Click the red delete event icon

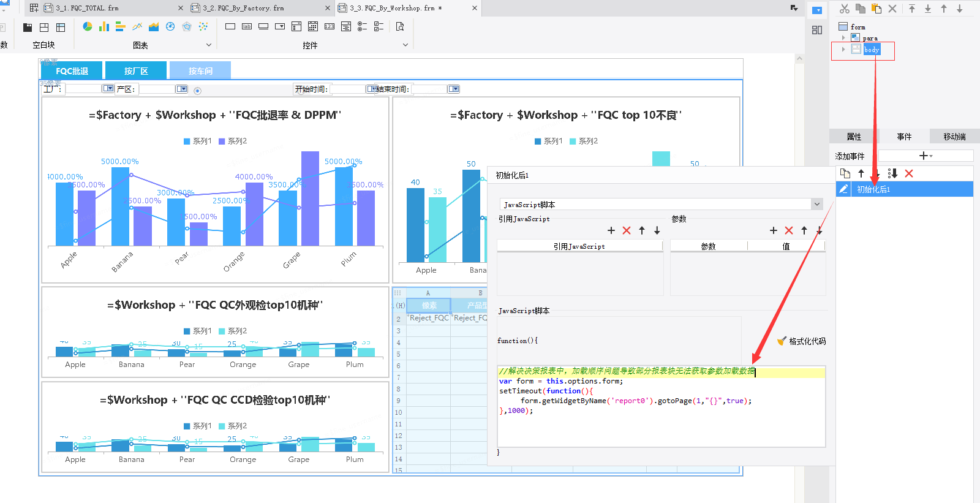point(909,173)
